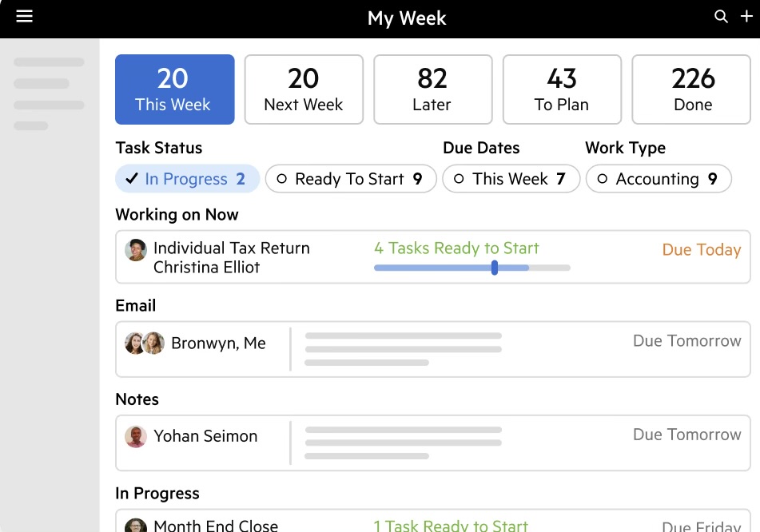760x532 pixels.
Task: Click the plus icon to create something new
Action: click(x=746, y=16)
